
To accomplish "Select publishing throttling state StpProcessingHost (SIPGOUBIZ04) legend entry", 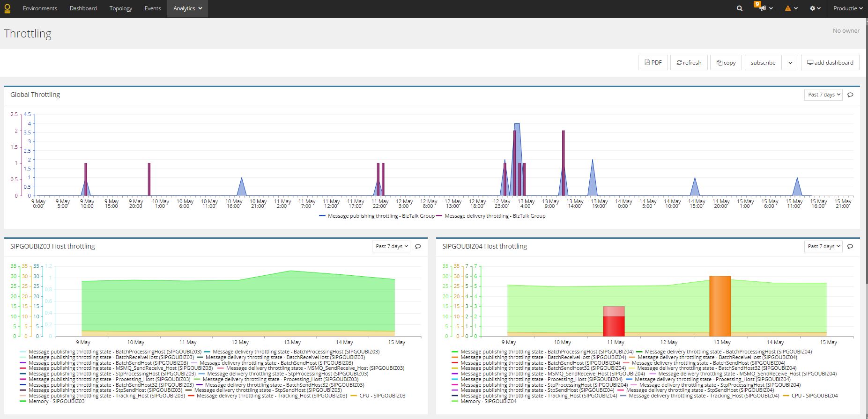I will click(x=540, y=385).
